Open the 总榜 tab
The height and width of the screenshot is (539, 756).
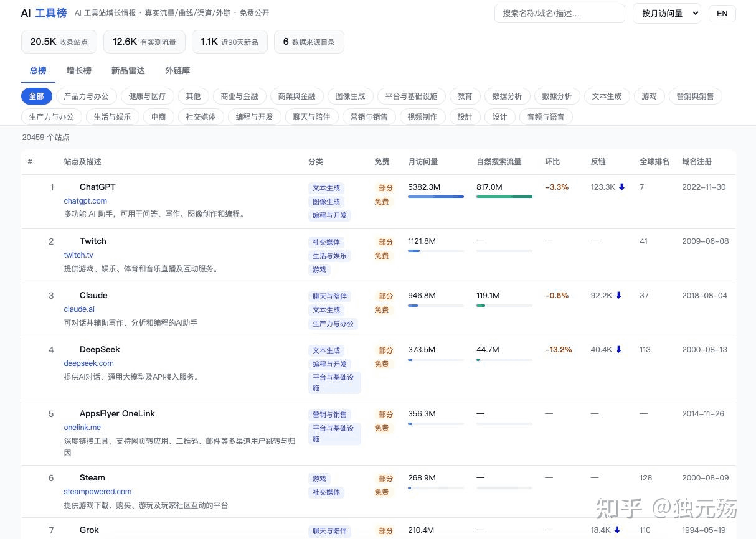(x=38, y=70)
